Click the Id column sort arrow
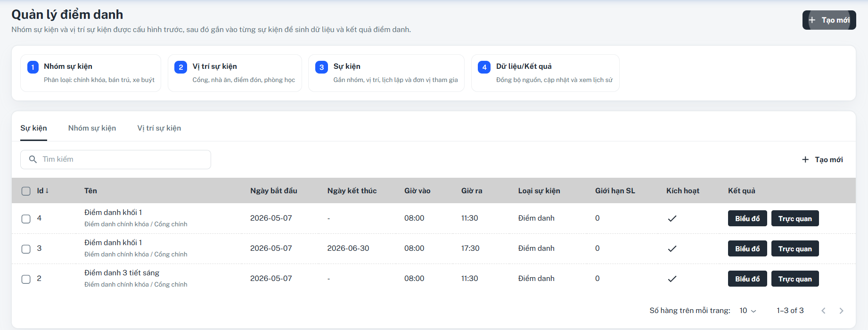This screenshot has height=330, width=868. (x=47, y=190)
